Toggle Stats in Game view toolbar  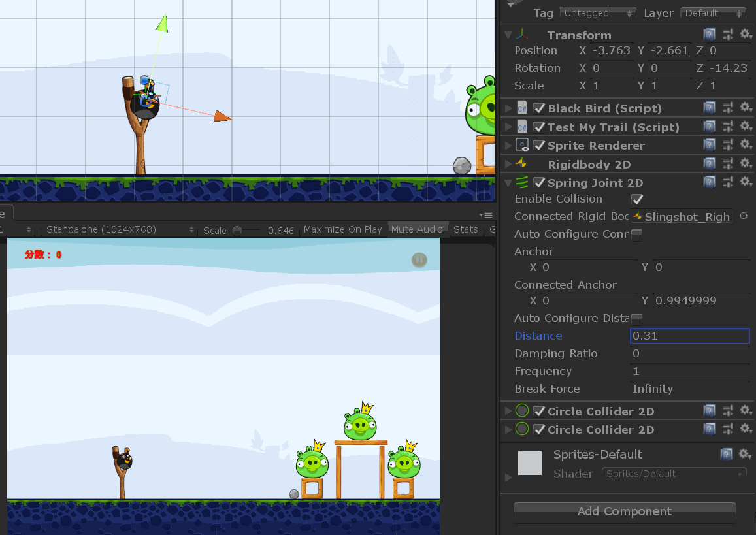[x=466, y=229]
